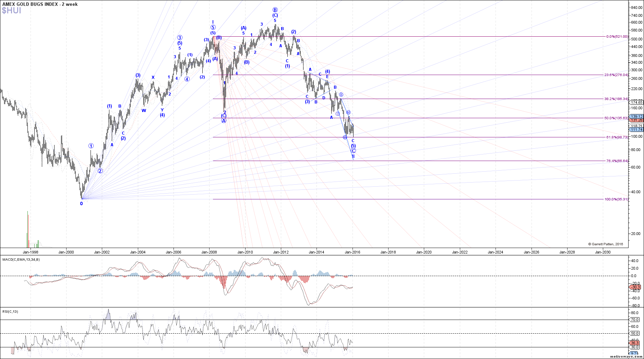
Task: Click the Jan-2008 time axis marker
Action: [209, 252]
